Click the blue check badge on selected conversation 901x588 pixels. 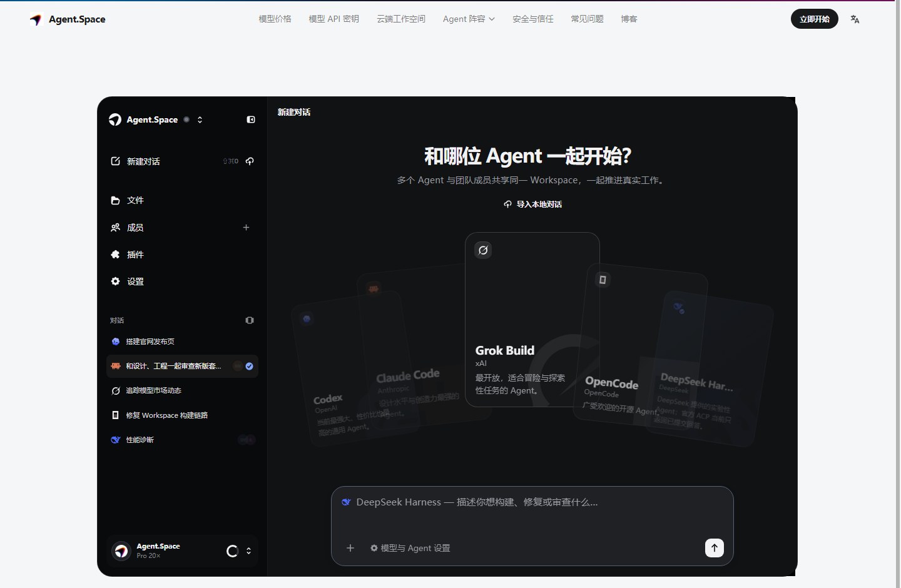point(249,367)
